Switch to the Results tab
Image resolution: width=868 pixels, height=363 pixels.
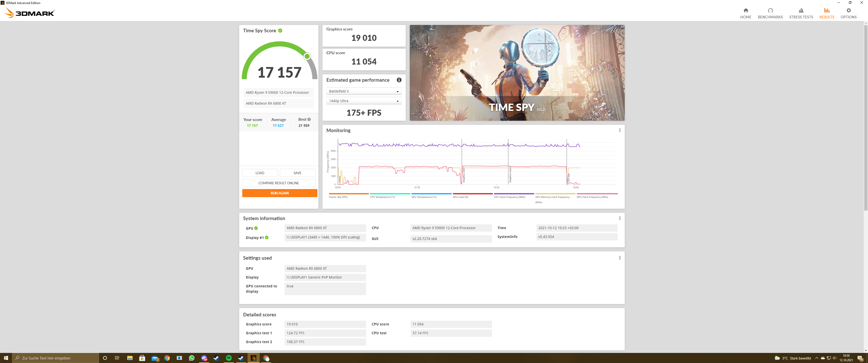coord(826,13)
